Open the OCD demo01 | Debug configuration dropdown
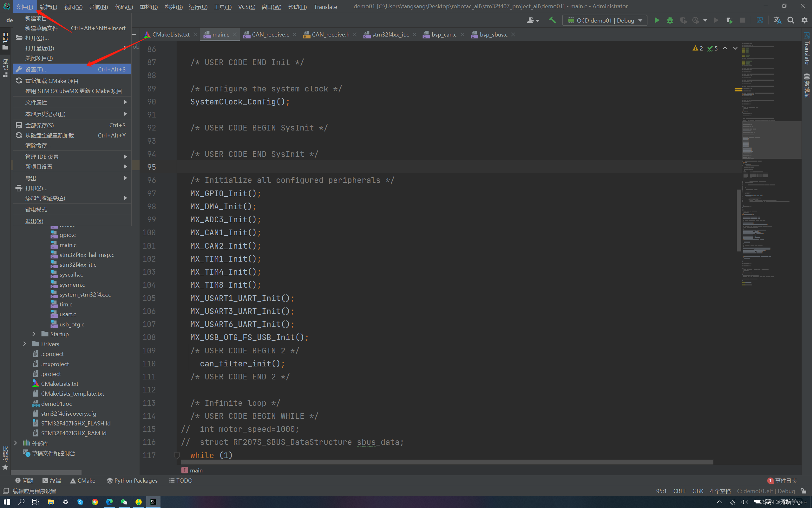 point(605,20)
